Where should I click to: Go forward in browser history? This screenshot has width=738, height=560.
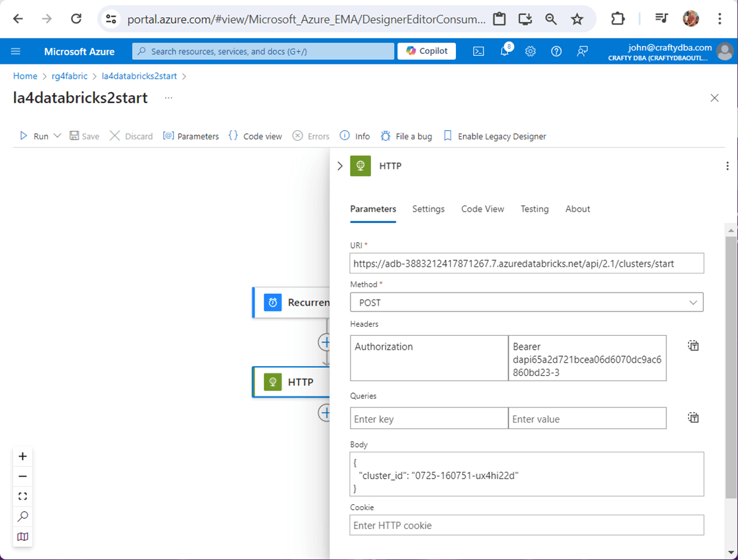click(x=47, y=19)
